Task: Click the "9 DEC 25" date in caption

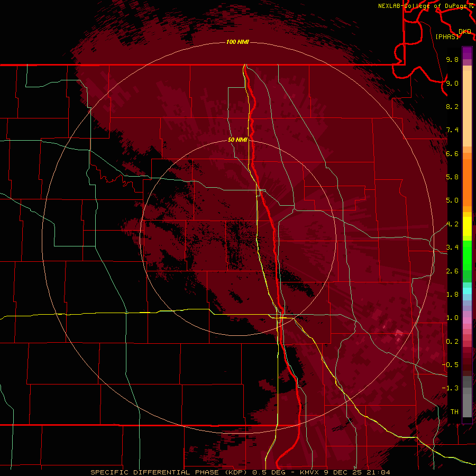Action: tap(344, 472)
